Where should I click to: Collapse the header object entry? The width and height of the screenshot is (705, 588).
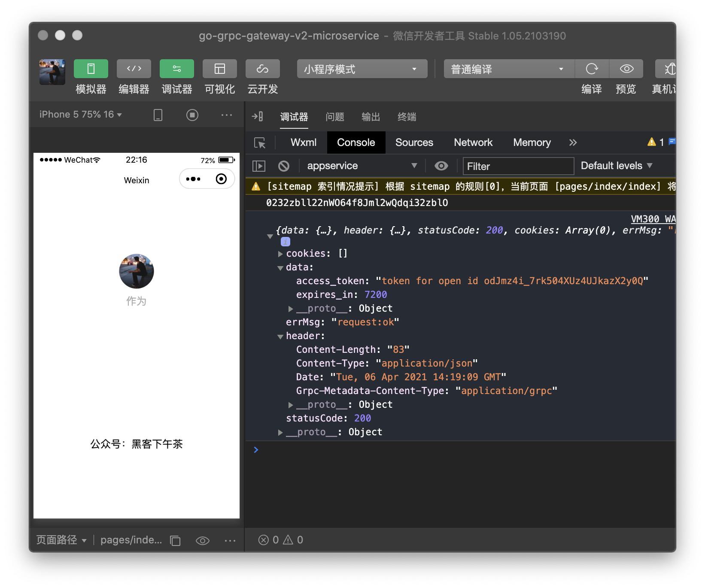pyautogui.click(x=280, y=336)
